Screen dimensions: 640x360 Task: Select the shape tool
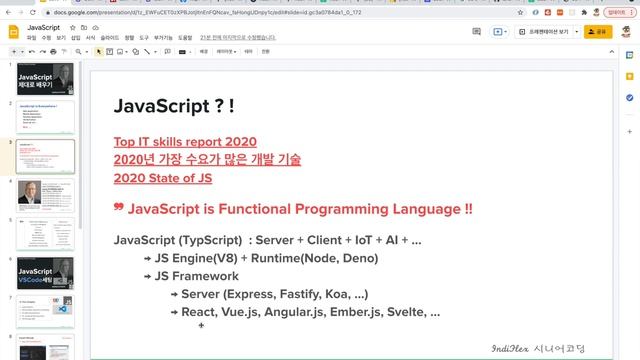tap(136, 52)
